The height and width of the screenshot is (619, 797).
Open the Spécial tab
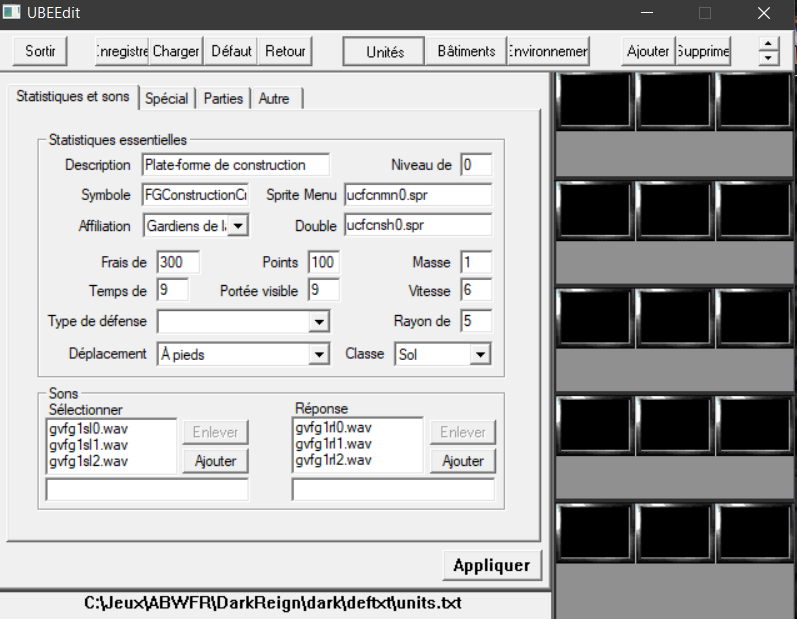(x=167, y=99)
